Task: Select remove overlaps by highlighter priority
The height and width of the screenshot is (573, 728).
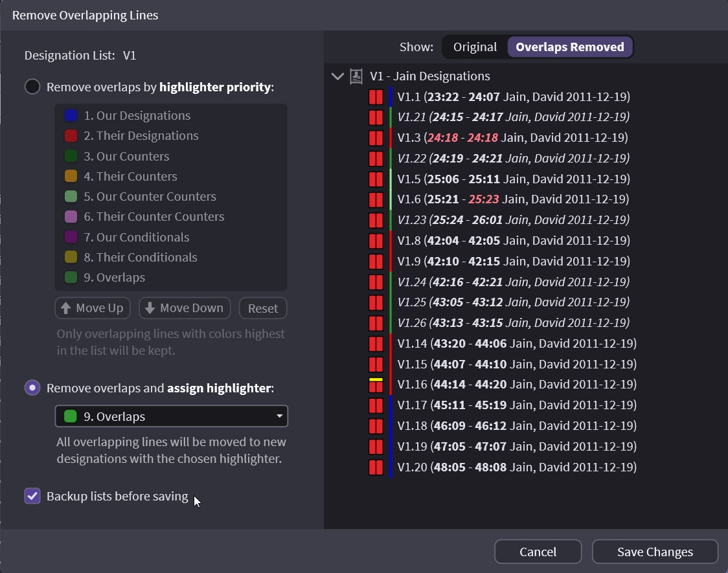Action: click(32, 87)
